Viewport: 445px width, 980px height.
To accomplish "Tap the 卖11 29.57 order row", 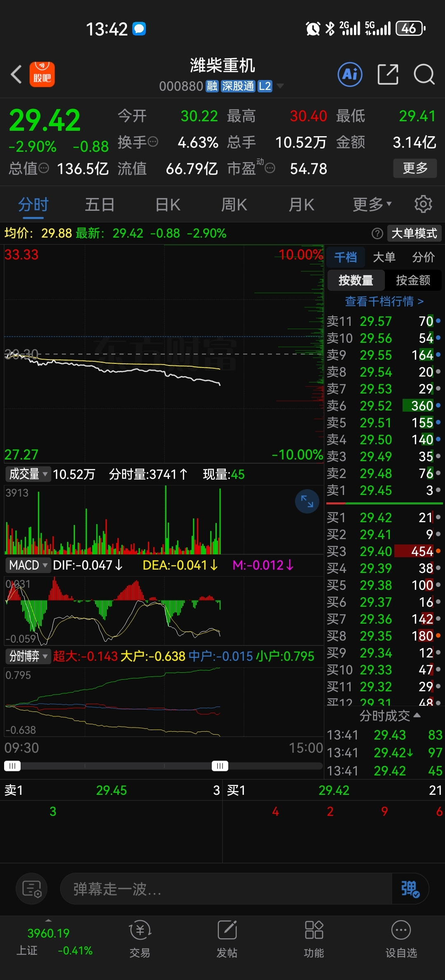I will coord(384,321).
